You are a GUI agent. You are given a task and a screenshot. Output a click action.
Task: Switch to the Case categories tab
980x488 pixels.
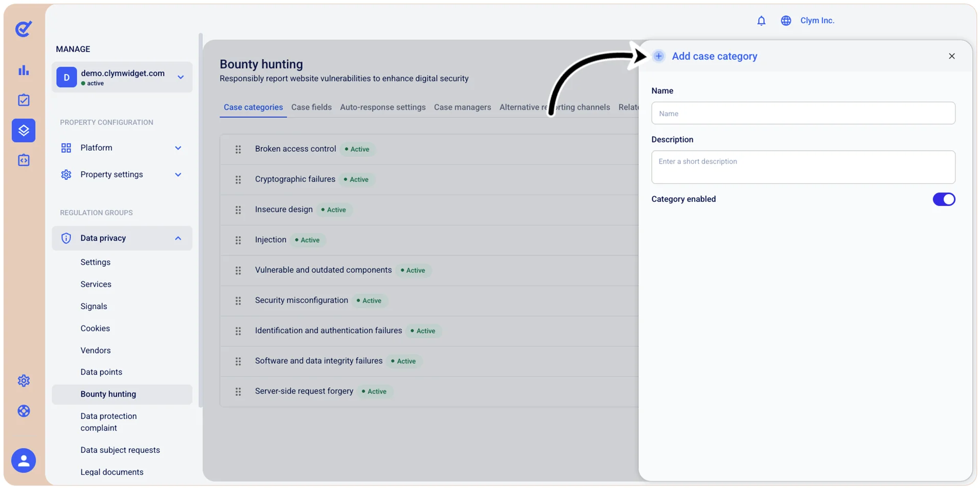coord(253,107)
